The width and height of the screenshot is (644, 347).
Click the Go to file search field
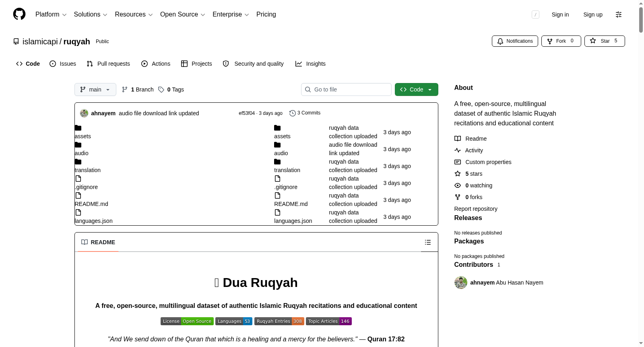click(x=346, y=89)
